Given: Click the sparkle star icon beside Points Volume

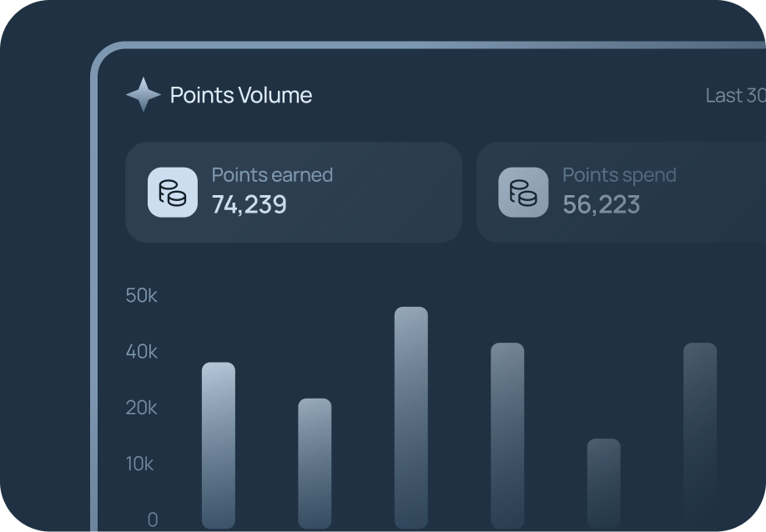Looking at the screenshot, I should coord(144,95).
